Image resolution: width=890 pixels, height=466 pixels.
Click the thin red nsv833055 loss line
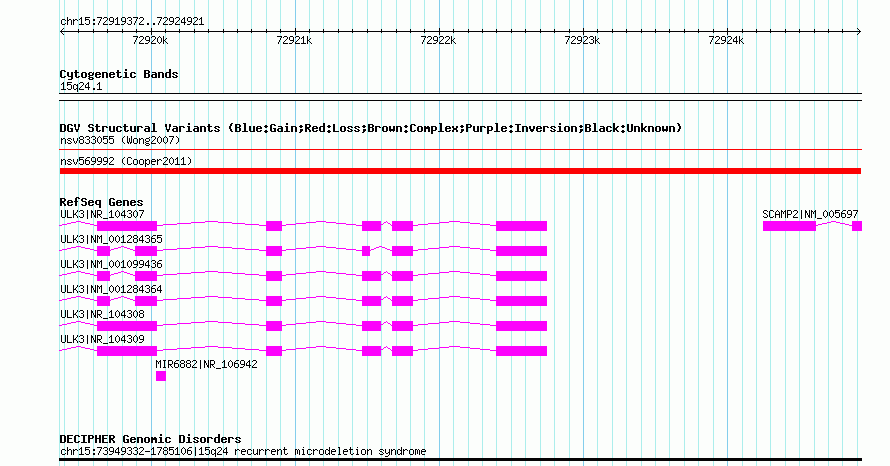point(460,150)
